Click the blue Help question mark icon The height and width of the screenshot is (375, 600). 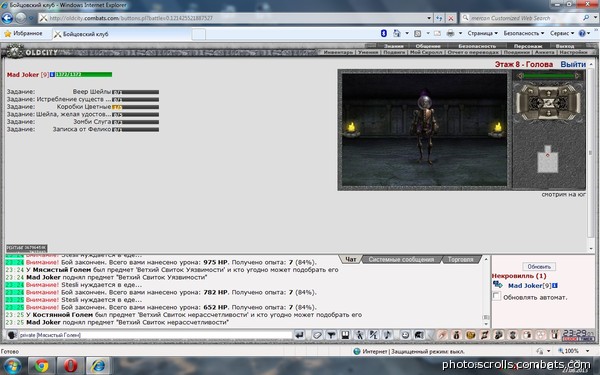pyautogui.click(x=582, y=33)
